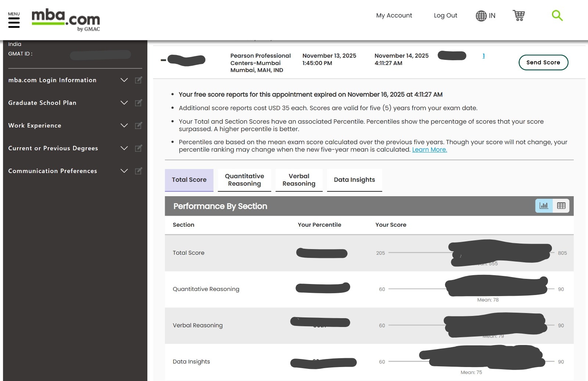The image size is (588, 381).
Task: Open the hamburger MENU icon
Action: point(14,22)
